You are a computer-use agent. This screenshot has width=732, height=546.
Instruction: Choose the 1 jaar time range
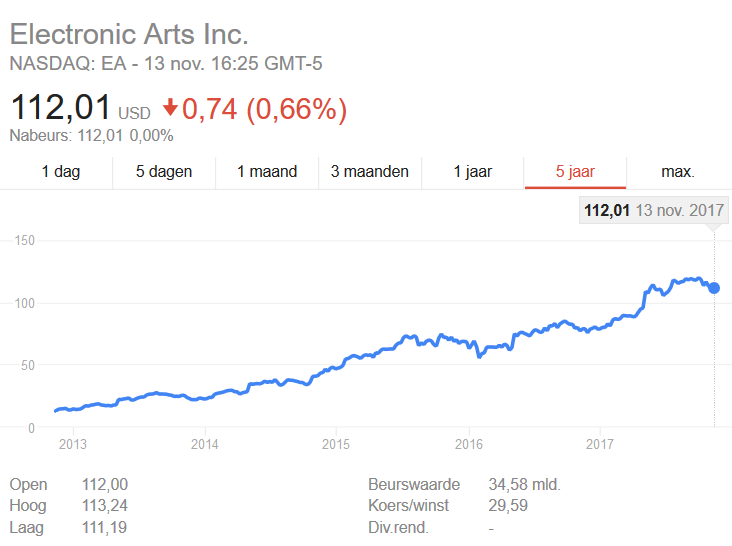[x=473, y=171]
